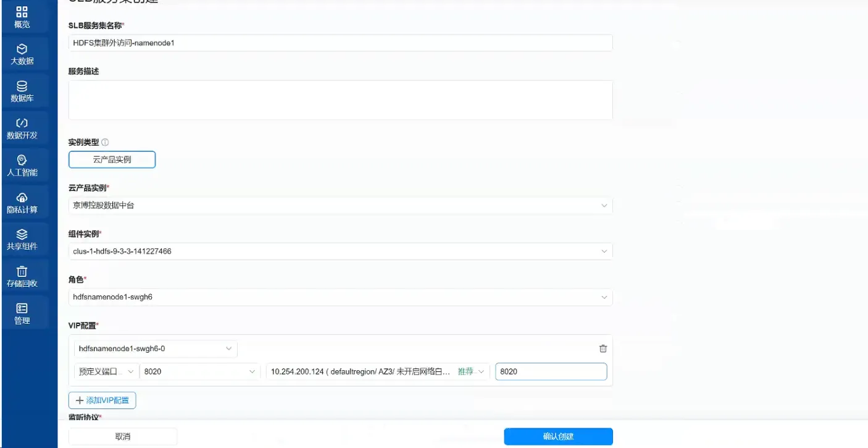Expand the 云产品实例 dropdown showing 京博控股数据中台
Screen dimensions: 868x448
340,206
